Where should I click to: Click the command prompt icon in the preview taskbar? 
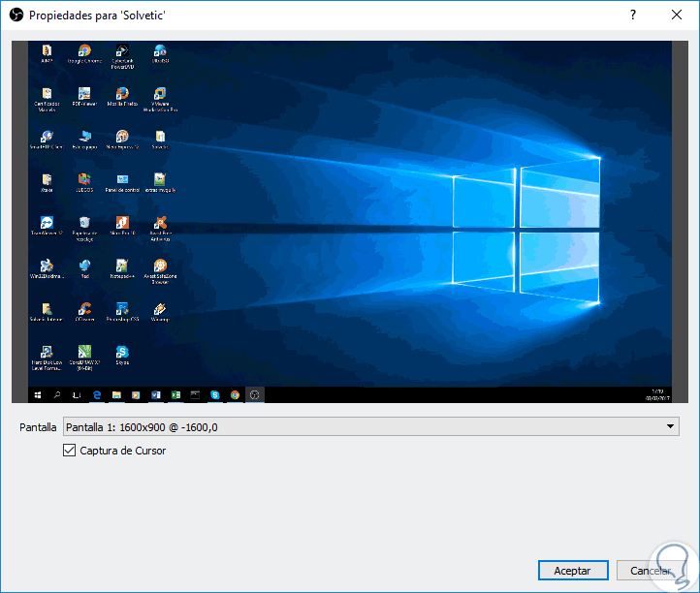coord(195,395)
